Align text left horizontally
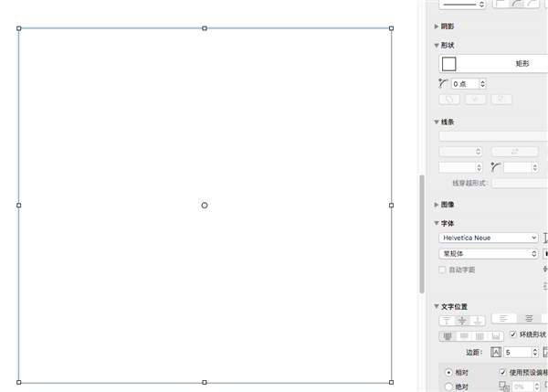This screenshot has width=548, height=392. pyautogui.click(x=503, y=319)
